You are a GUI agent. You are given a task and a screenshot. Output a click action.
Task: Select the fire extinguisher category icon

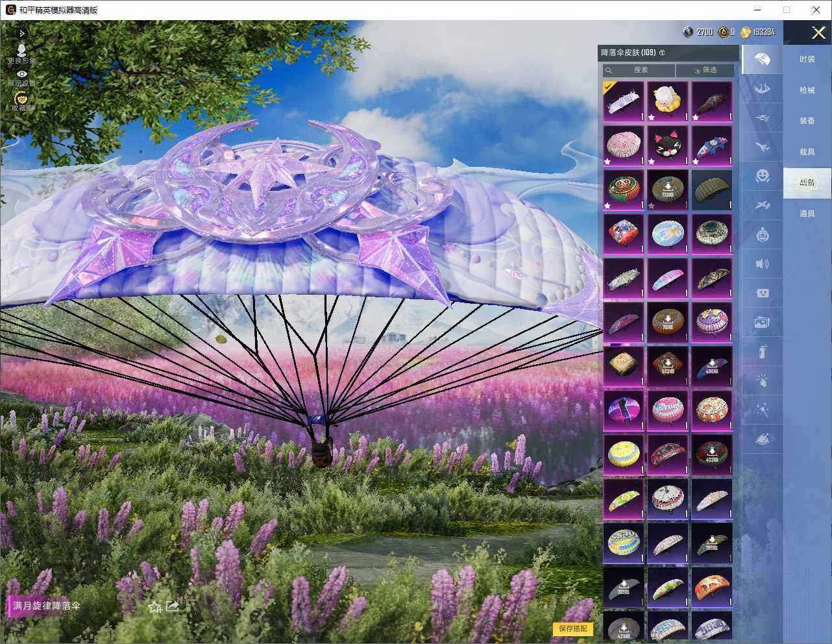click(762, 351)
